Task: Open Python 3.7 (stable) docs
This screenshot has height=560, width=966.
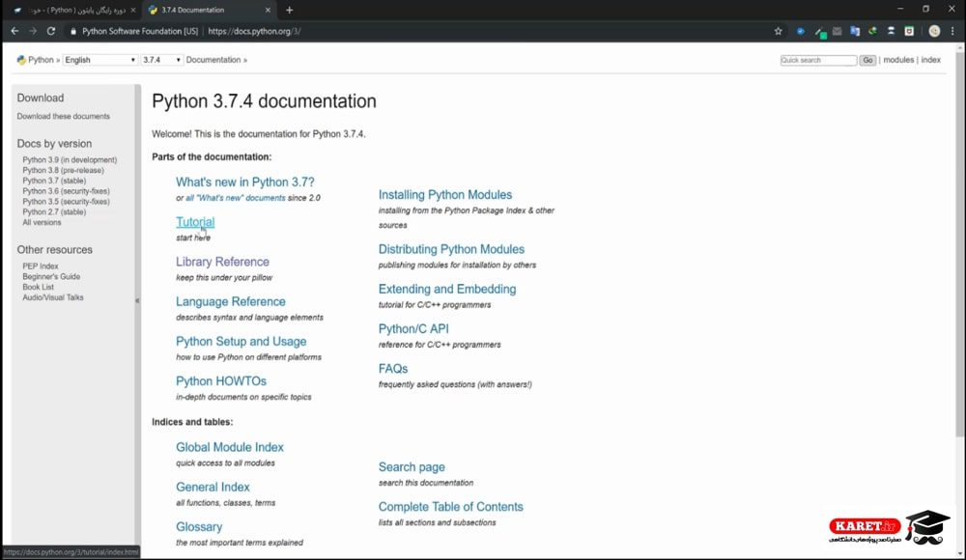Action: tap(54, 181)
